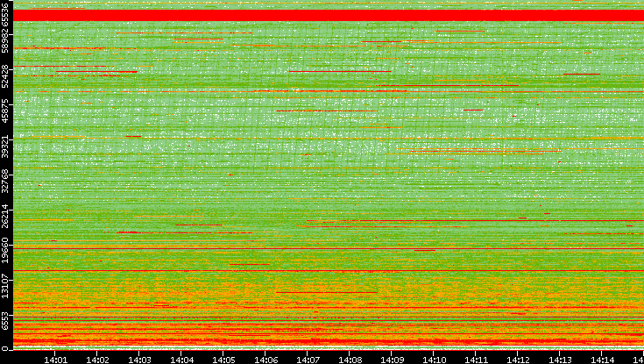Pick the 19660 vertical axis label
The image size is (644, 364).
4,251
